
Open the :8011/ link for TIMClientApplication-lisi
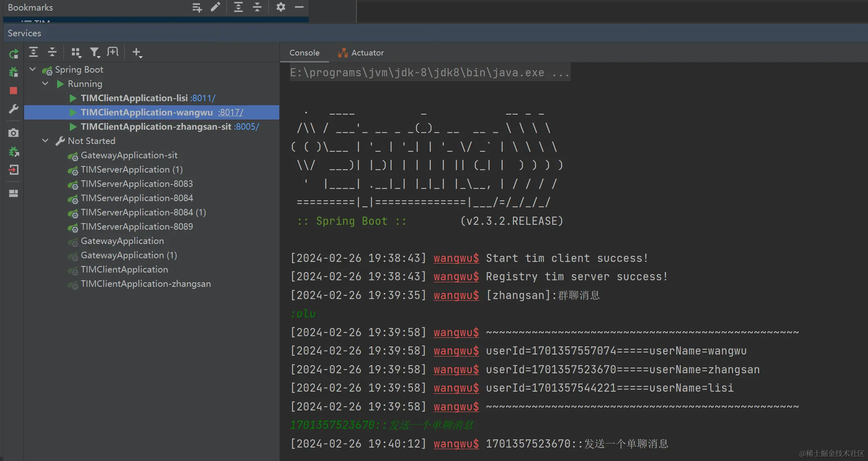203,98
